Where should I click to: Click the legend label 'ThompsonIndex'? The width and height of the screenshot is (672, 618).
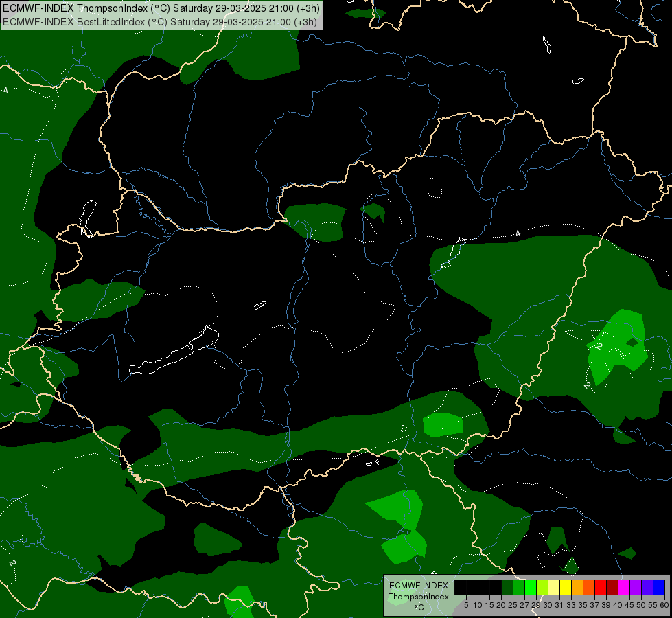(x=418, y=597)
